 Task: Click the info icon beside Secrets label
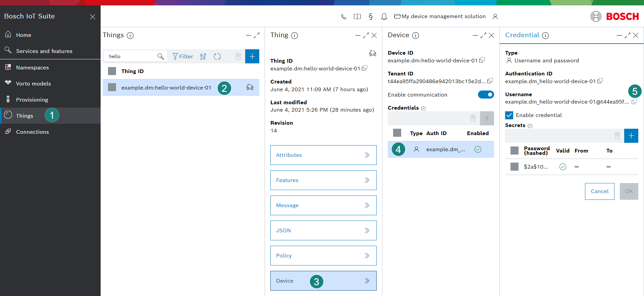tap(530, 126)
